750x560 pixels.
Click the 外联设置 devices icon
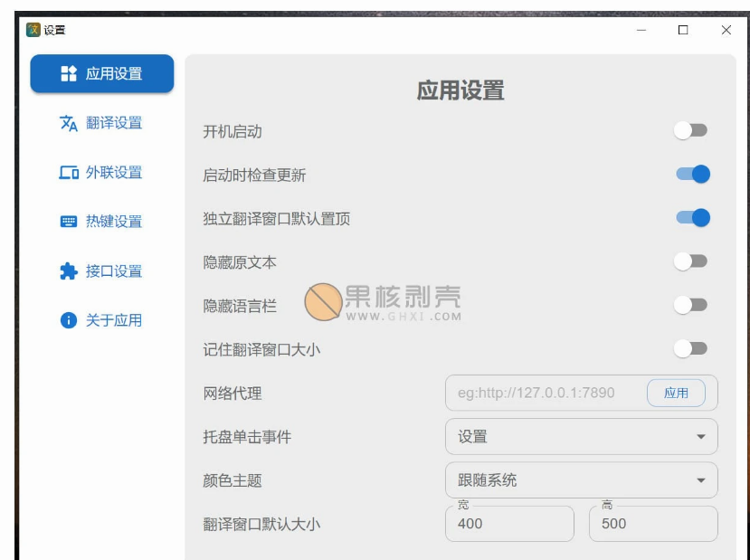[x=69, y=172]
